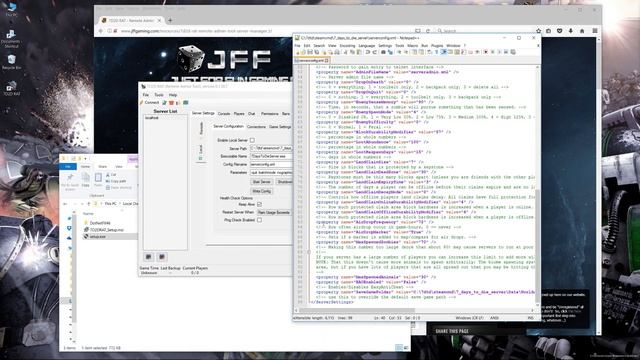Click Zoom In icon in Notepad++ toolbar
The width and height of the screenshot is (640, 360).
click(399, 52)
